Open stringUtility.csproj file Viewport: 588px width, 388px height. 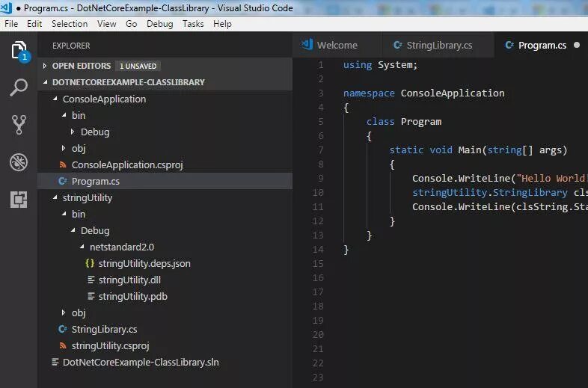(165, 345)
